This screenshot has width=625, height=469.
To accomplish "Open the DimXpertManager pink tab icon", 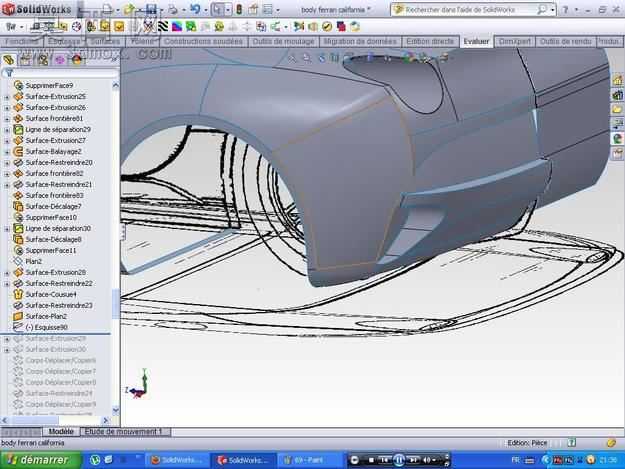I will [60, 60].
